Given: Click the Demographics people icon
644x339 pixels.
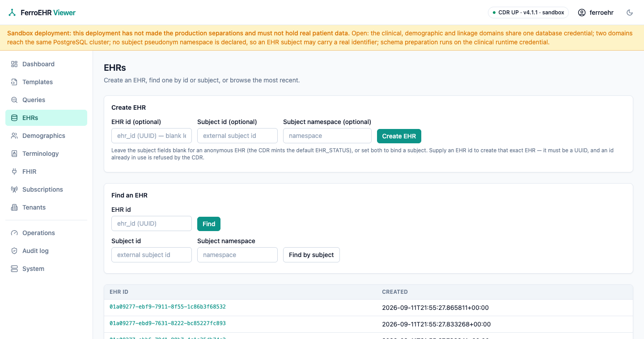Looking at the screenshot, I should tap(14, 136).
